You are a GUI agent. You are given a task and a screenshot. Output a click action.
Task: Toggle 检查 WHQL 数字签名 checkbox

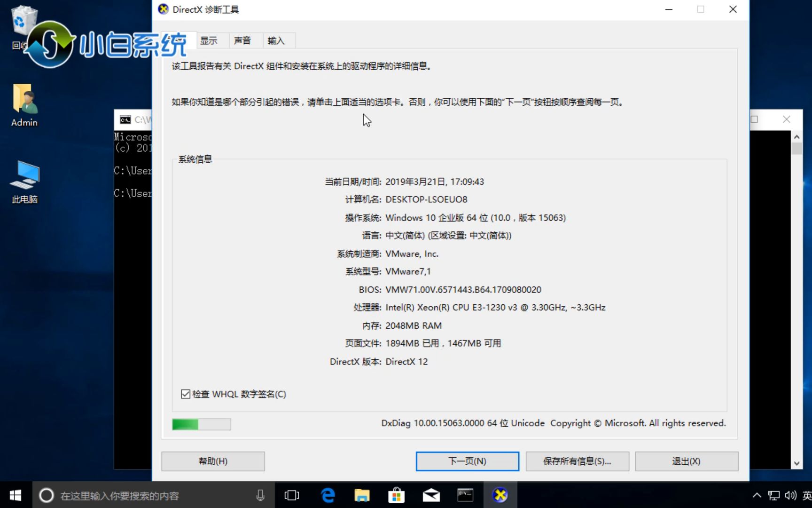click(186, 394)
